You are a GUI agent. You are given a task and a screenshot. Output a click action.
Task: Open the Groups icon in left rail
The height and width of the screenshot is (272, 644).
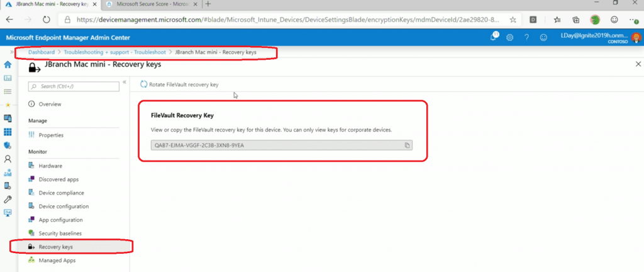(x=8, y=173)
